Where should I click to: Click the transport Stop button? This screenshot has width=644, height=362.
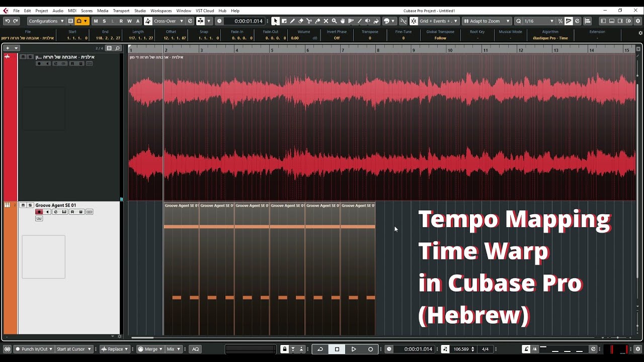tap(337, 349)
